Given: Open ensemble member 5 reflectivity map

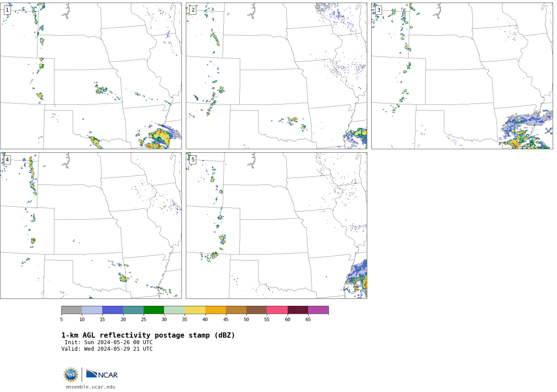Looking at the screenshot, I should [276, 225].
